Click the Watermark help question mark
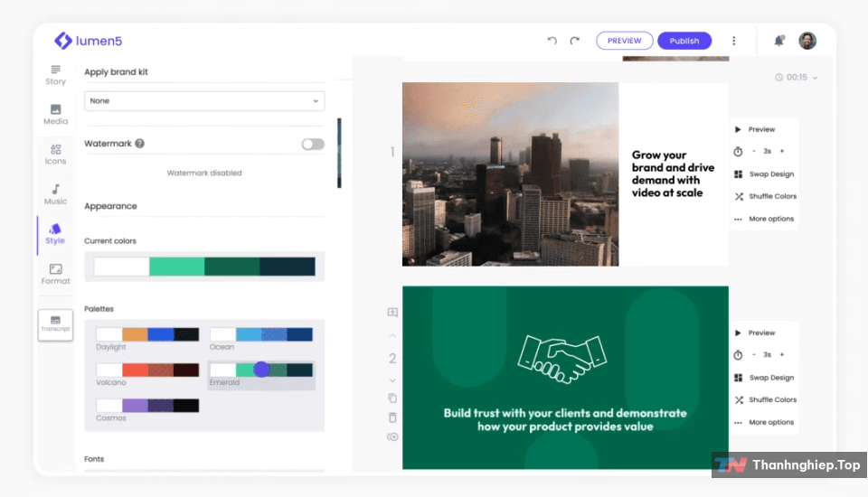The image size is (868, 497). tap(139, 144)
